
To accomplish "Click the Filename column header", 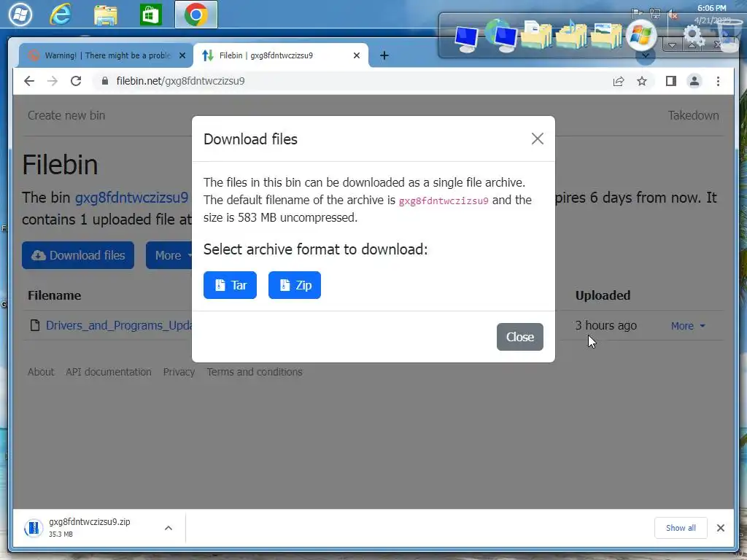I will tap(54, 296).
